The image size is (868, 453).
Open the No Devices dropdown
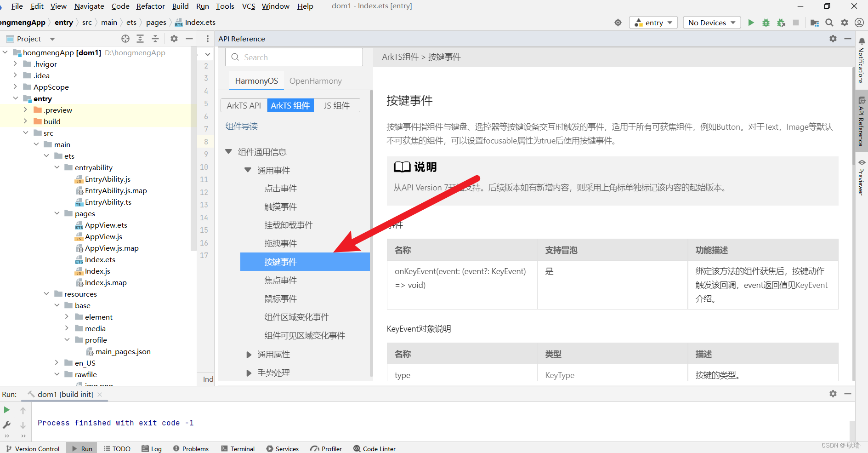712,23
